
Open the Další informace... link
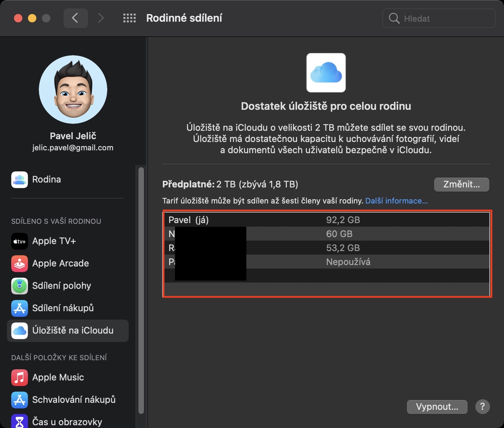pos(396,201)
